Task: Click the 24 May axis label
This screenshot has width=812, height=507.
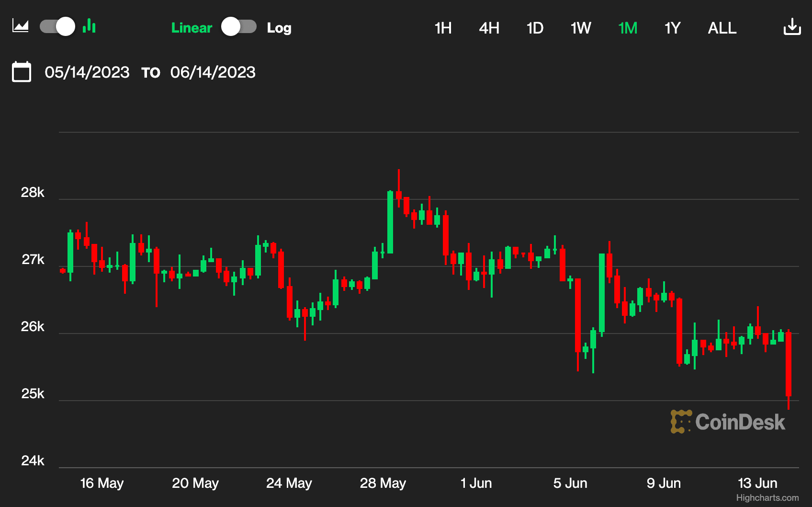Action: [289, 483]
